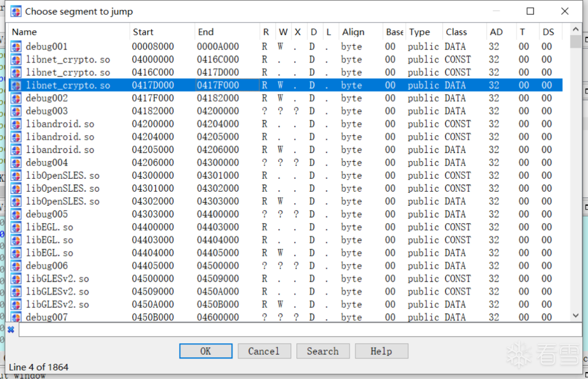
Task: Click the filter input field
Action: 300,330
